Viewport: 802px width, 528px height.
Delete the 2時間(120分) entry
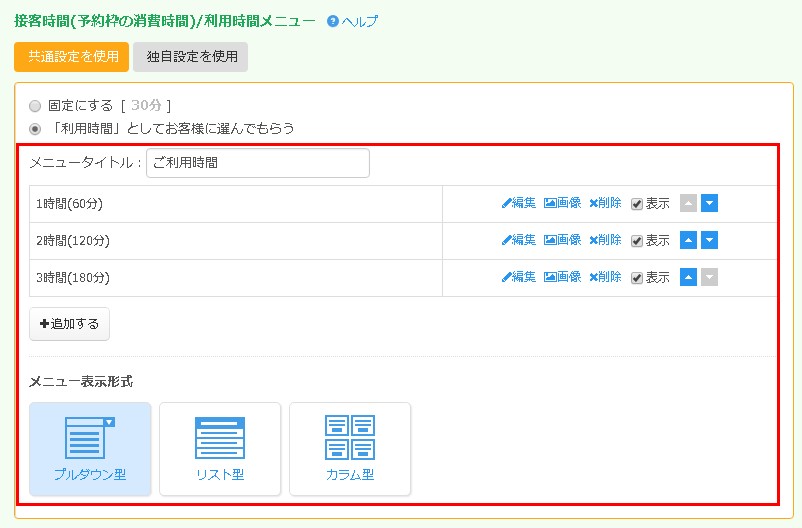(606, 240)
